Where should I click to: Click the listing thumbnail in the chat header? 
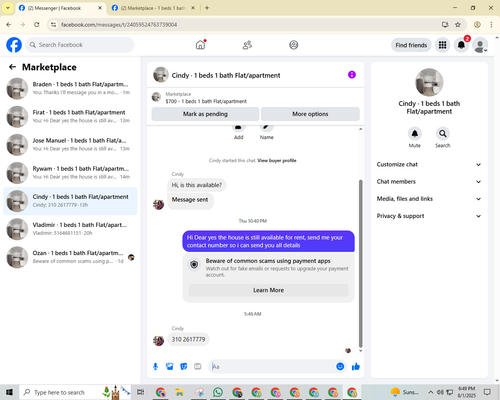tap(161, 75)
